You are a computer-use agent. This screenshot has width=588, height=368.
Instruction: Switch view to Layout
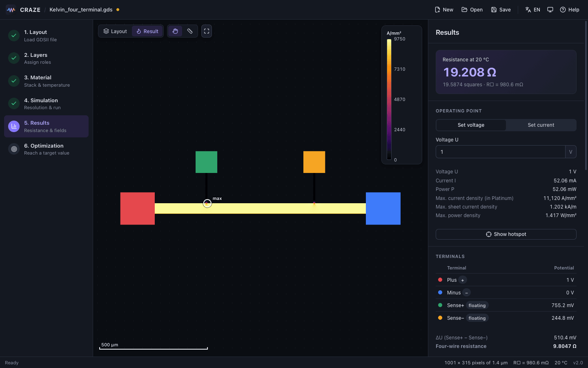pos(115,31)
